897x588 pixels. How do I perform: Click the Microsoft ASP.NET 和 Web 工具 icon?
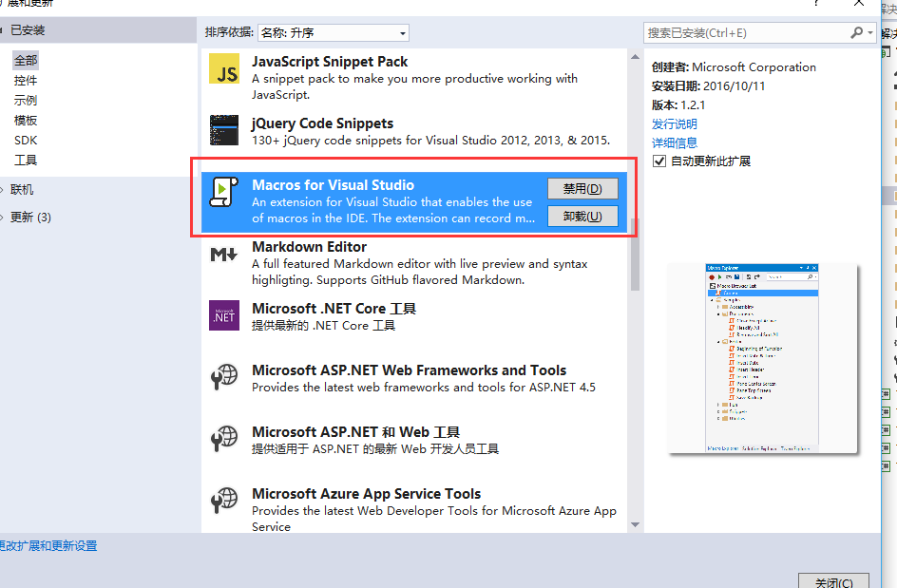pyautogui.click(x=224, y=439)
